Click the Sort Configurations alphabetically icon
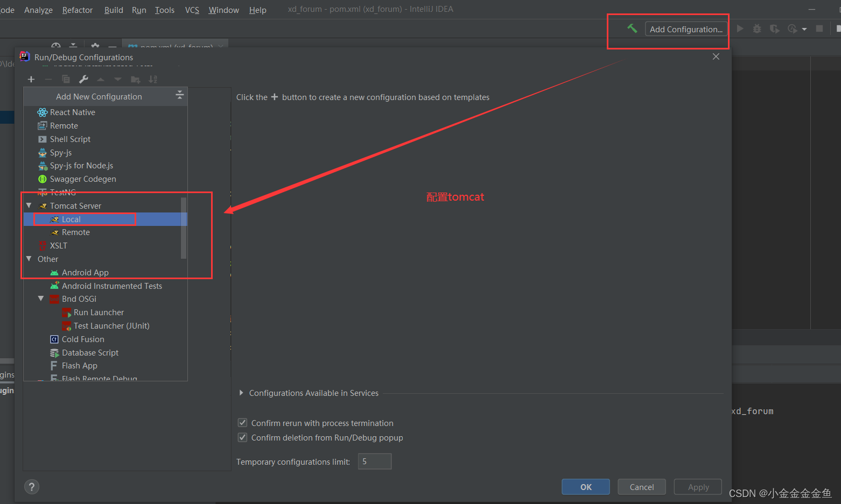This screenshot has width=841, height=504. (x=153, y=80)
